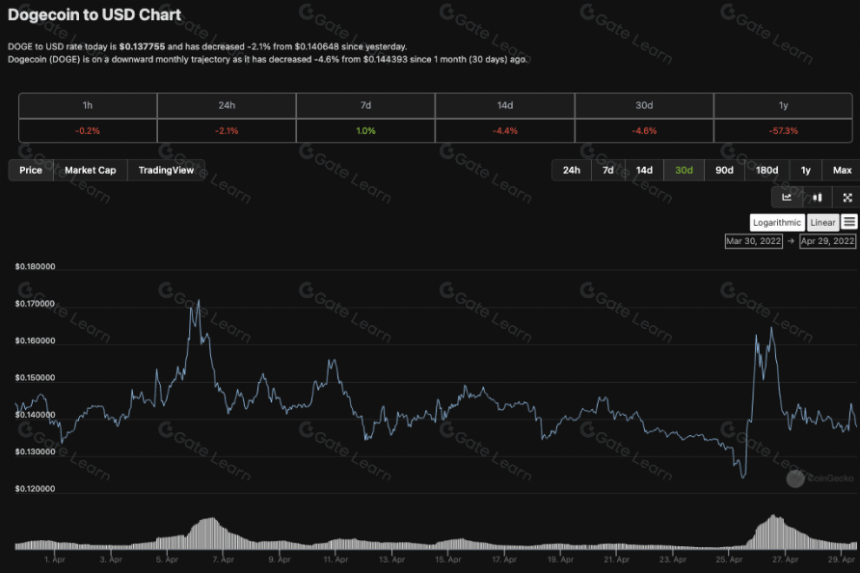Switch to candlestick chart icon
This screenshot has width=860, height=573.
click(817, 197)
